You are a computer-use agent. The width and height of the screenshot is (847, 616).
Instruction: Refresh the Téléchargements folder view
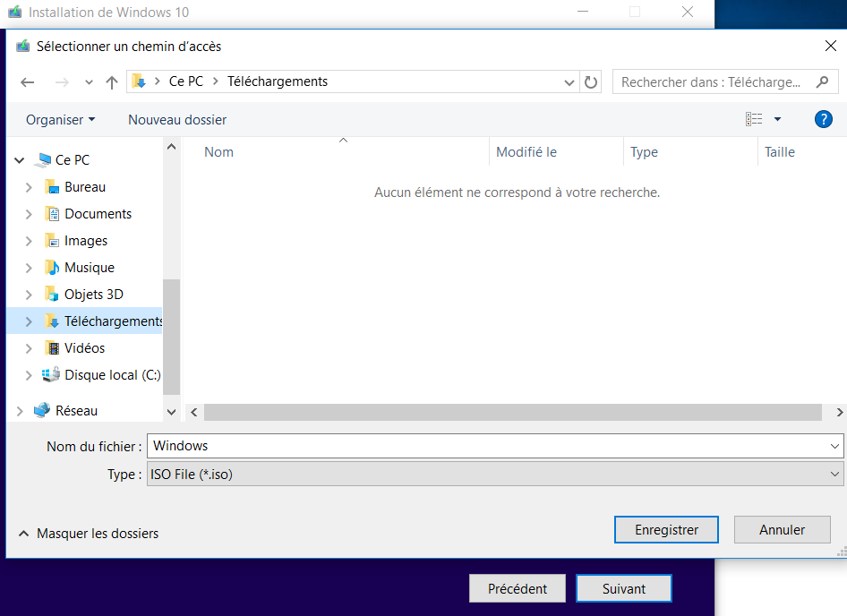[x=591, y=82]
